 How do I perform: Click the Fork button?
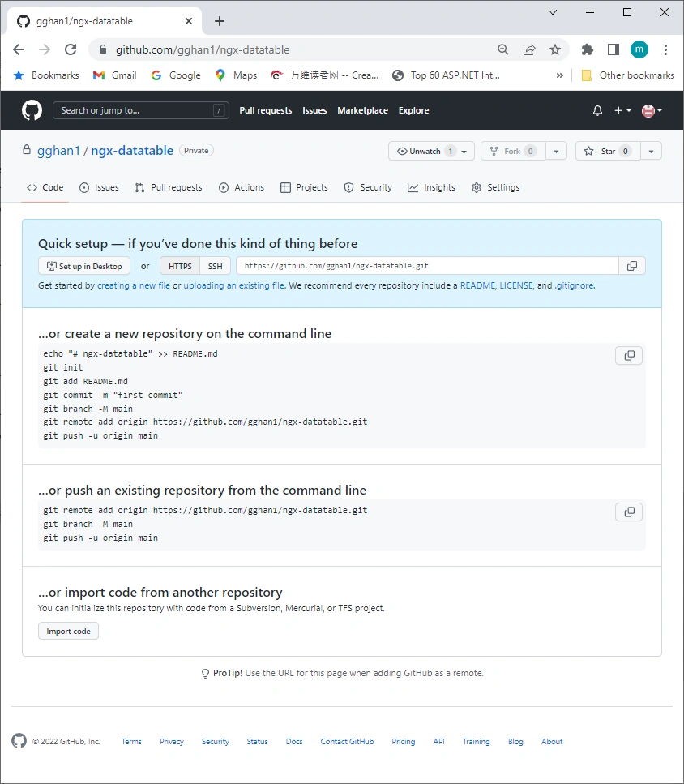[513, 151]
